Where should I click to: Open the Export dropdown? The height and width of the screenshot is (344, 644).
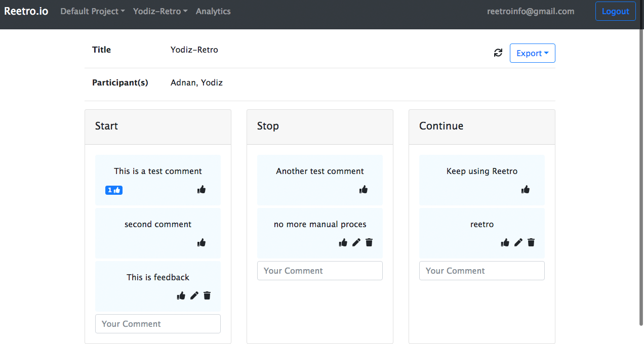(x=532, y=53)
